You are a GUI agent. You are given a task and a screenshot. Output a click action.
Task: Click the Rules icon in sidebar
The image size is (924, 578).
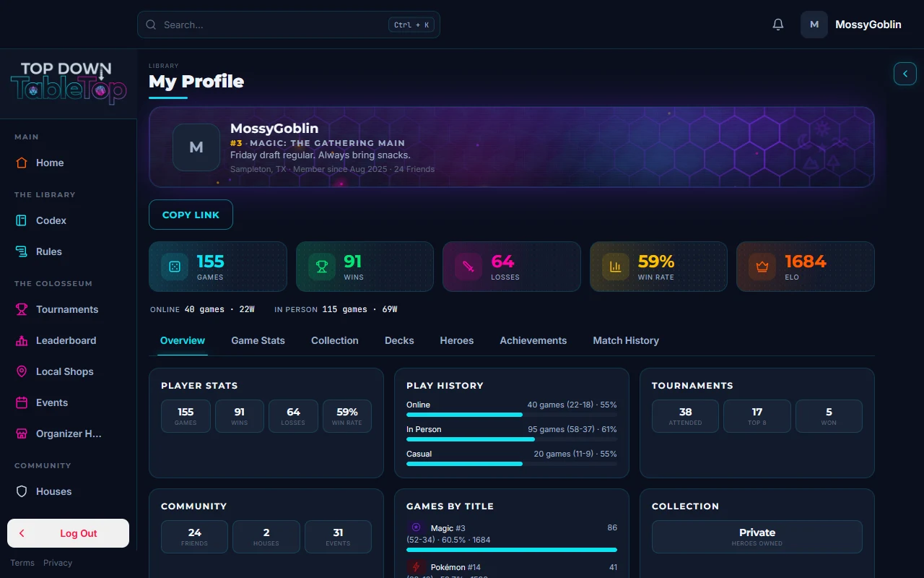pos(22,251)
